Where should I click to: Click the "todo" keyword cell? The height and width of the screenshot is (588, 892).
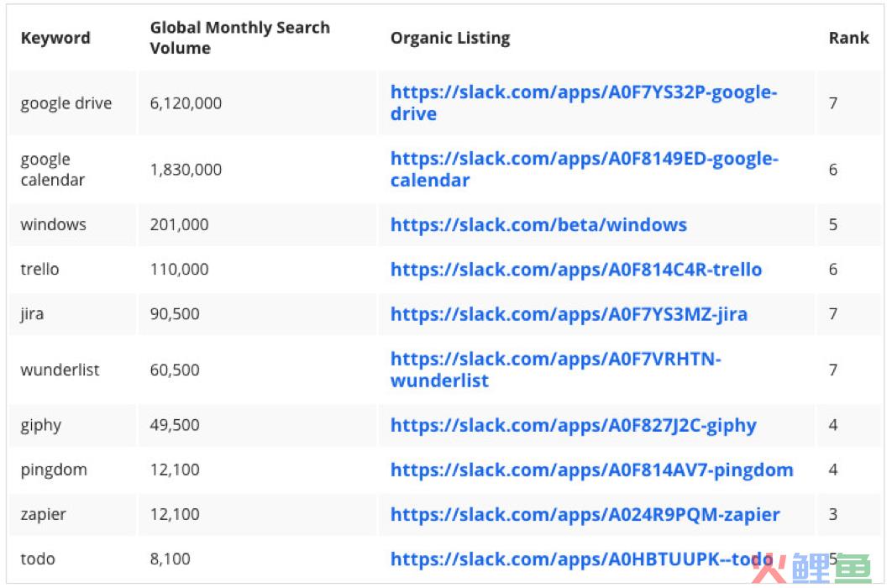(x=38, y=559)
